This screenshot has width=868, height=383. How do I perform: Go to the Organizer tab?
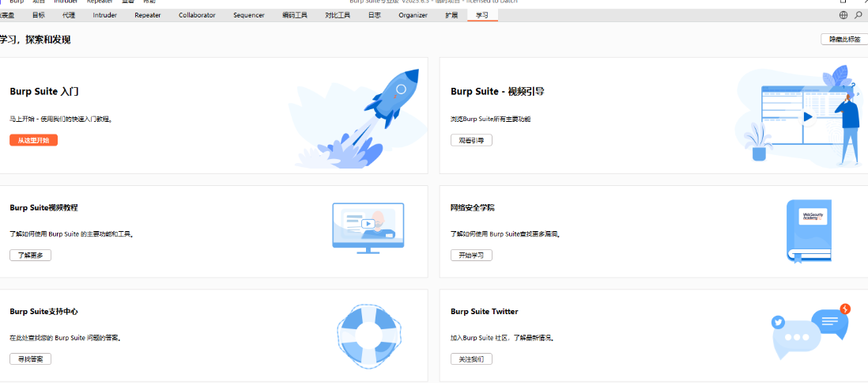click(x=413, y=15)
